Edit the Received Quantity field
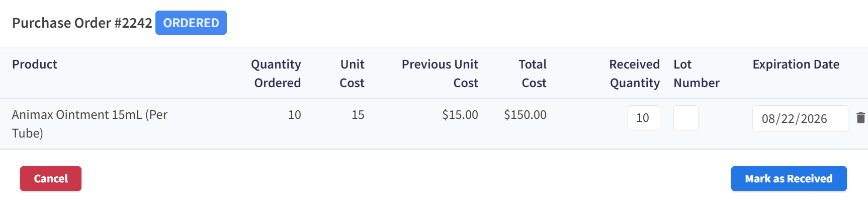Screen dimensions: 868x200 (644, 118)
